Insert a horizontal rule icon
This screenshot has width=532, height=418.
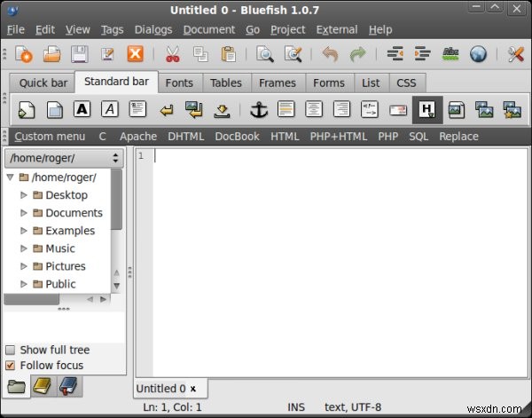(286, 109)
